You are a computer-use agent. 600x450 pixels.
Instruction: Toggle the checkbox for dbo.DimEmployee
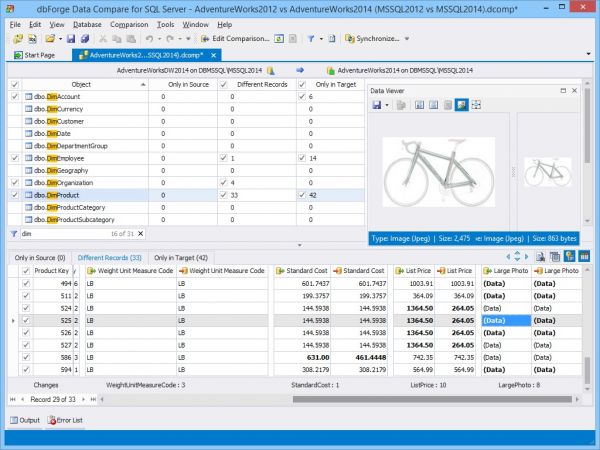coord(13,158)
